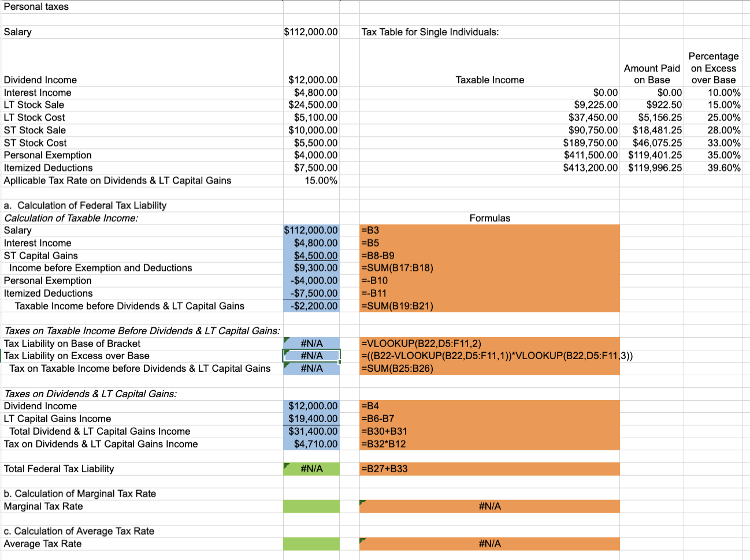Click the 39.60% percentage cell
The height and width of the screenshot is (560, 750).
(x=714, y=167)
